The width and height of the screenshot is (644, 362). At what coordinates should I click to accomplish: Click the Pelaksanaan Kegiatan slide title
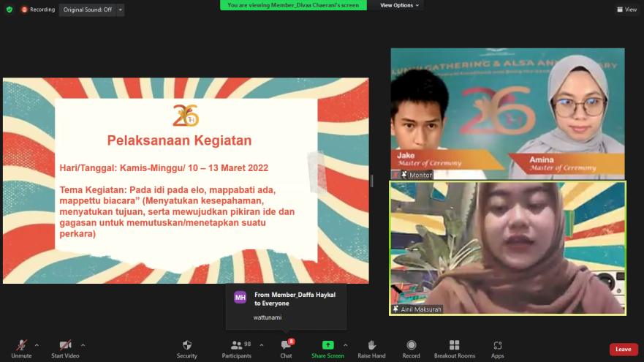[x=180, y=140]
